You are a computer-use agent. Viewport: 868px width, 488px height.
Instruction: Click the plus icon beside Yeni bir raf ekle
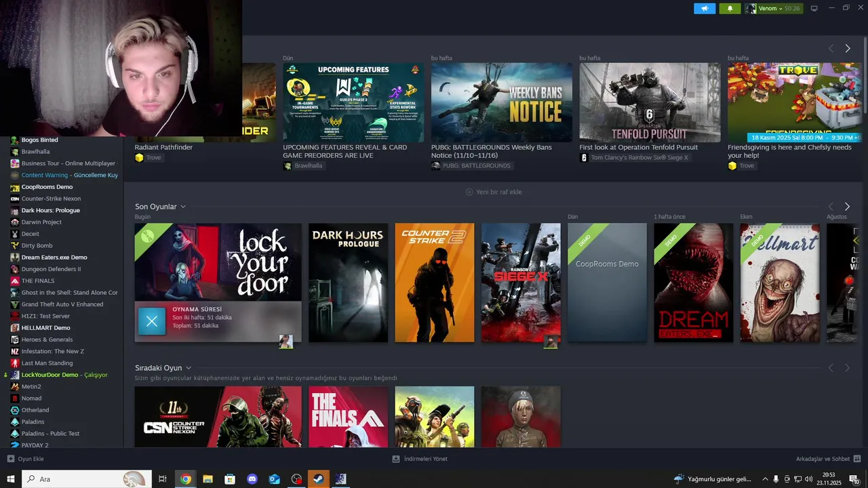click(469, 192)
